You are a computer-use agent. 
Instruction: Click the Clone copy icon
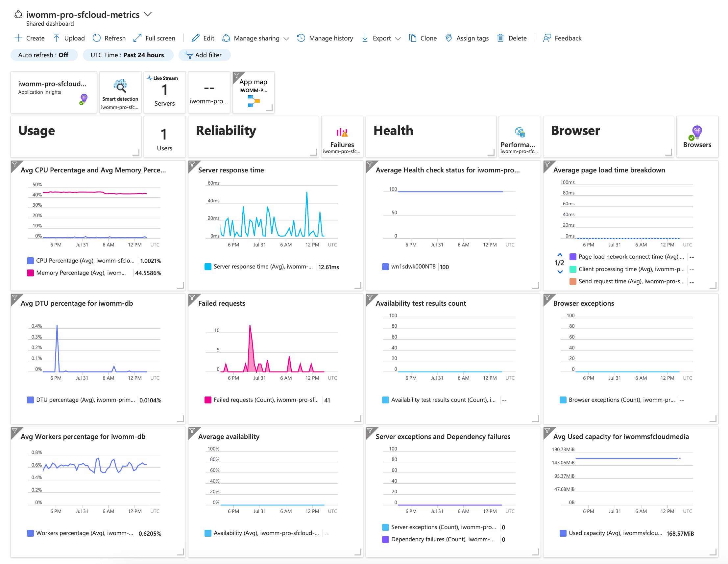point(412,38)
